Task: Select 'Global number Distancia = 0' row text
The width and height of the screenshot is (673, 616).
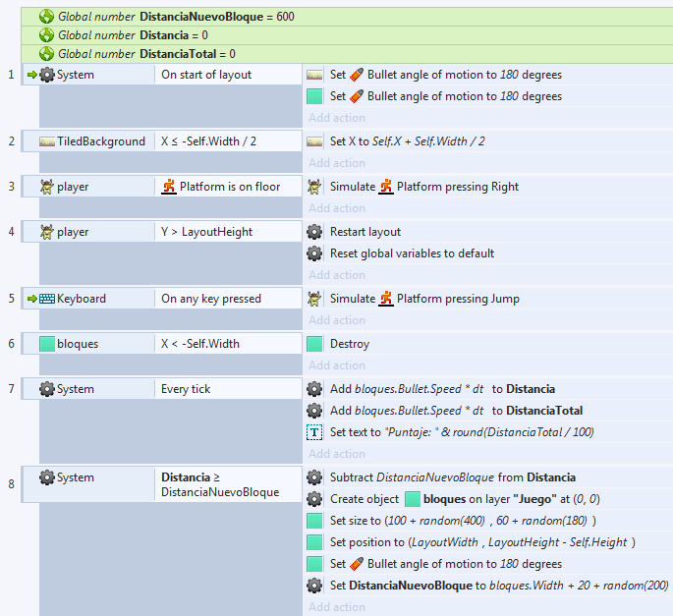Action: point(133,35)
